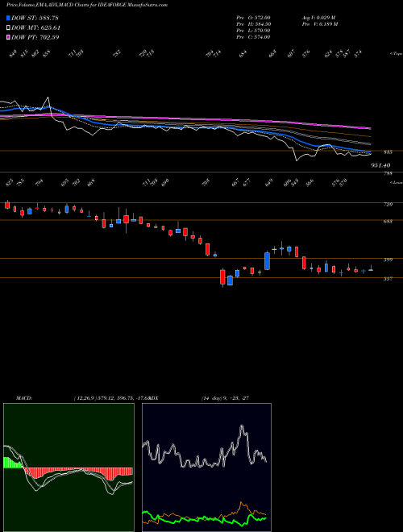Click the 'MACD:' indicator label
Image resolution: width=403 pixels, height=532 pixels.
pos(23,397)
